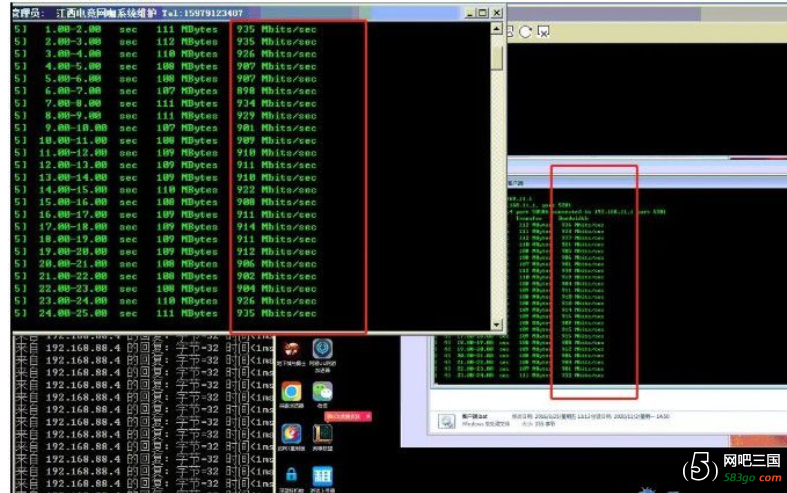The image size is (787, 493).
Task: Click the scroll-up arrow in console window
Action: [x=497, y=28]
